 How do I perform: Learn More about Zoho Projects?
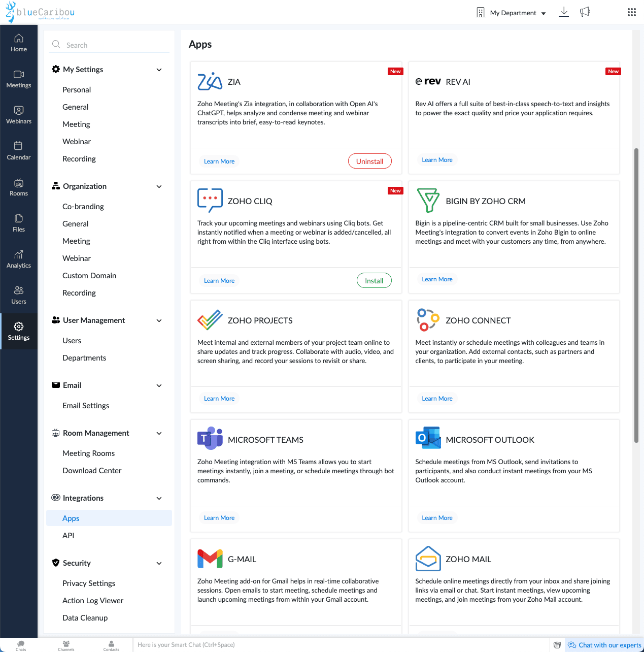219,398
